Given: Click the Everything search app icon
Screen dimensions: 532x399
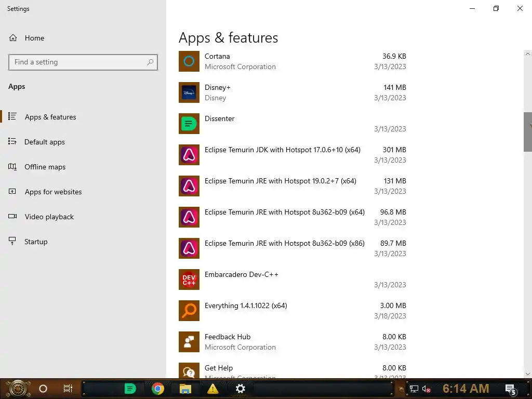Looking at the screenshot, I should (189, 311).
